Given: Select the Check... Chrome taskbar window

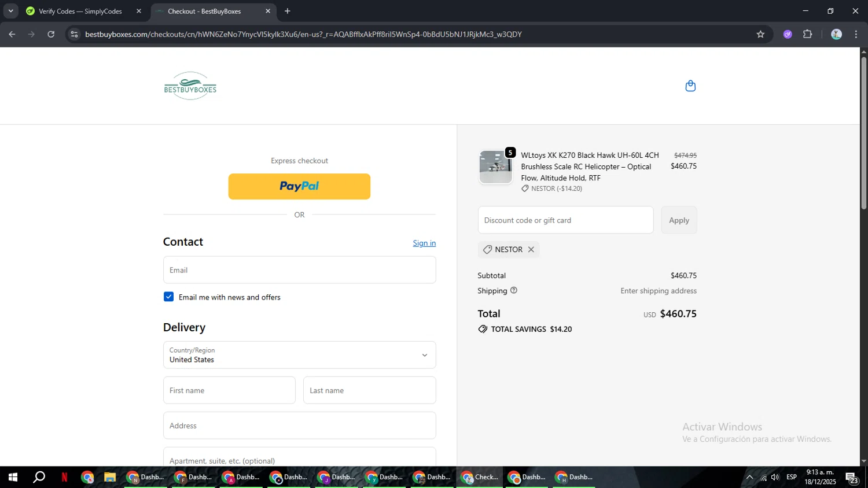Looking at the screenshot, I should pos(479,477).
